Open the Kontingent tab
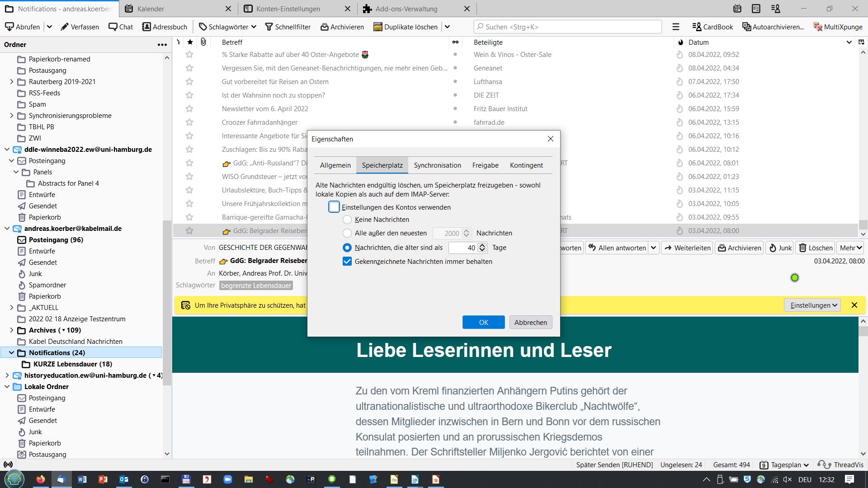The width and height of the screenshot is (868, 488). coord(526,165)
